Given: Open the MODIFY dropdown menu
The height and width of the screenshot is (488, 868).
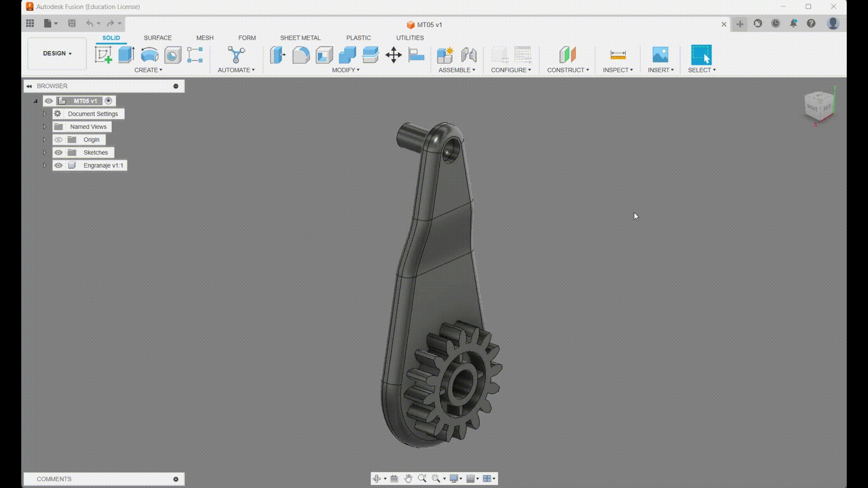Looking at the screenshot, I should [346, 70].
